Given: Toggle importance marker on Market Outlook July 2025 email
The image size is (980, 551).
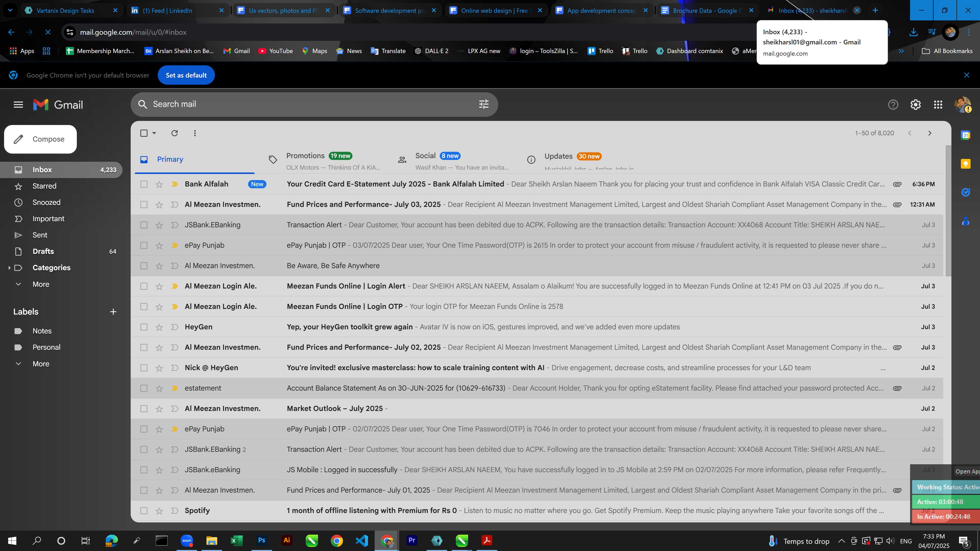Looking at the screenshot, I should (x=175, y=409).
